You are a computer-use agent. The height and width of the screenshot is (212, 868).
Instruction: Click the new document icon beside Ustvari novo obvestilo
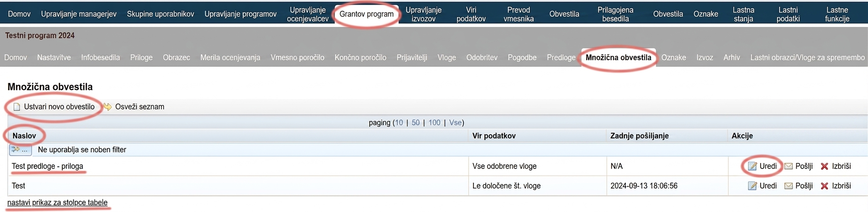click(x=17, y=107)
